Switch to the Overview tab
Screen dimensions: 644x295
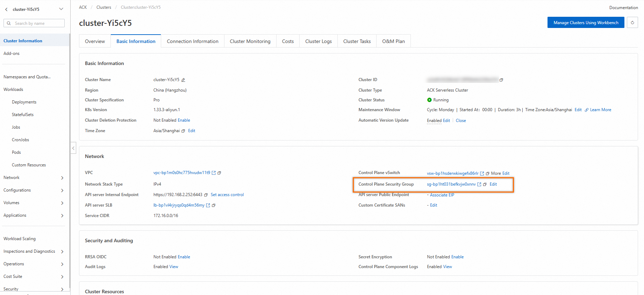click(95, 41)
